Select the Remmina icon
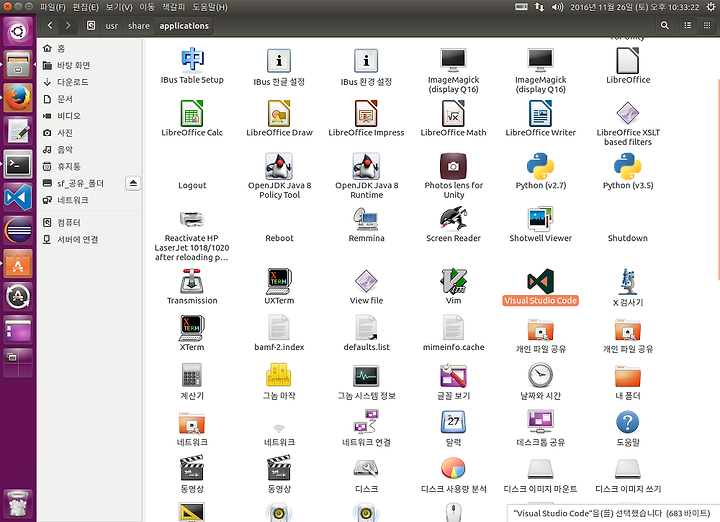720x522 pixels. 366,219
